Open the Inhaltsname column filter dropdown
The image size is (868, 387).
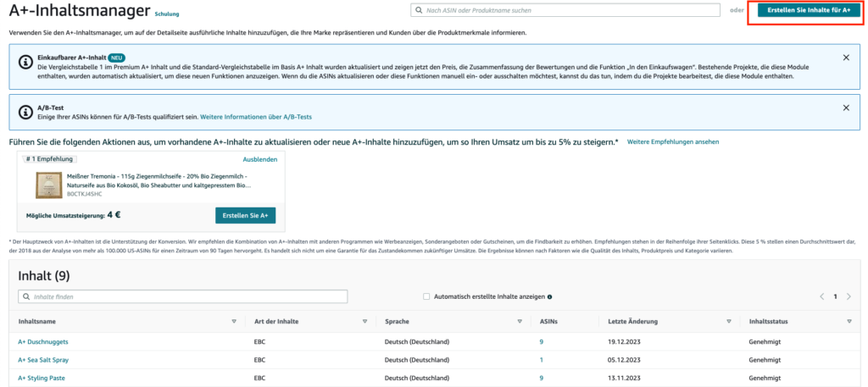(234, 321)
